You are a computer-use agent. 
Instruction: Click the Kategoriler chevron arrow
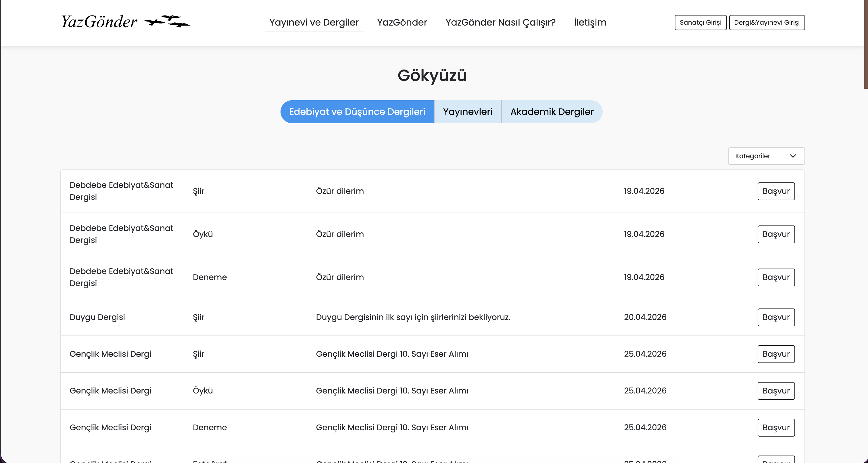tap(792, 156)
